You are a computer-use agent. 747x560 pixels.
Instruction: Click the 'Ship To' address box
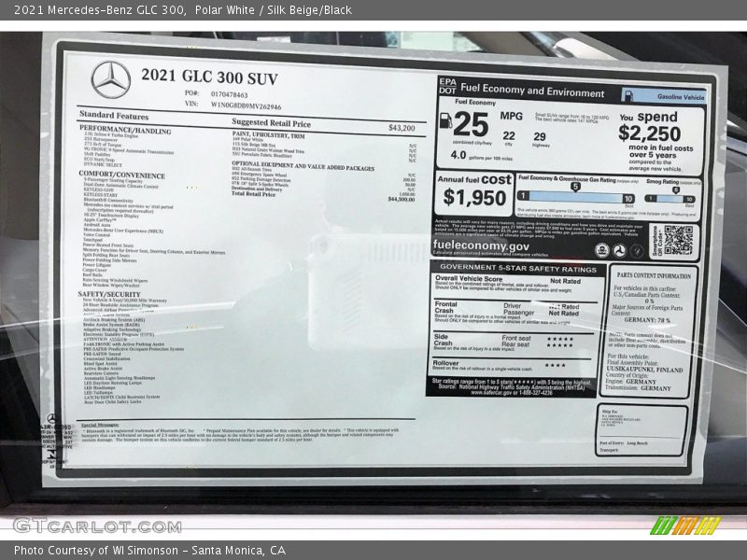[x=641, y=429]
